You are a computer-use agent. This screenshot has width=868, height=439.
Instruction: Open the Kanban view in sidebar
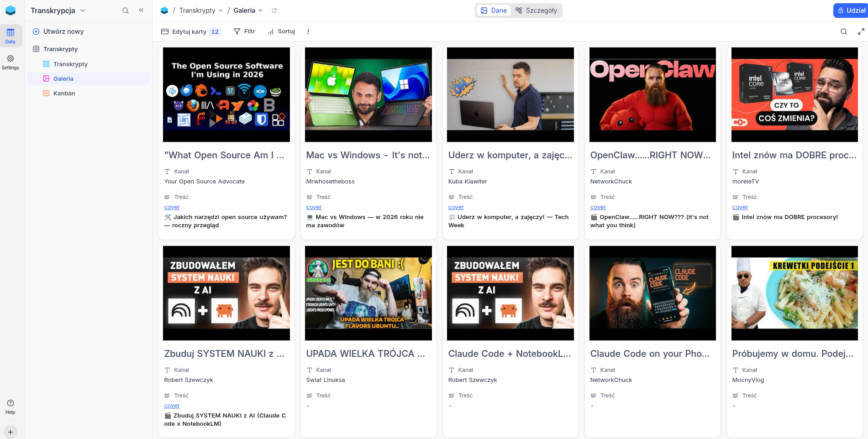coord(64,93)
